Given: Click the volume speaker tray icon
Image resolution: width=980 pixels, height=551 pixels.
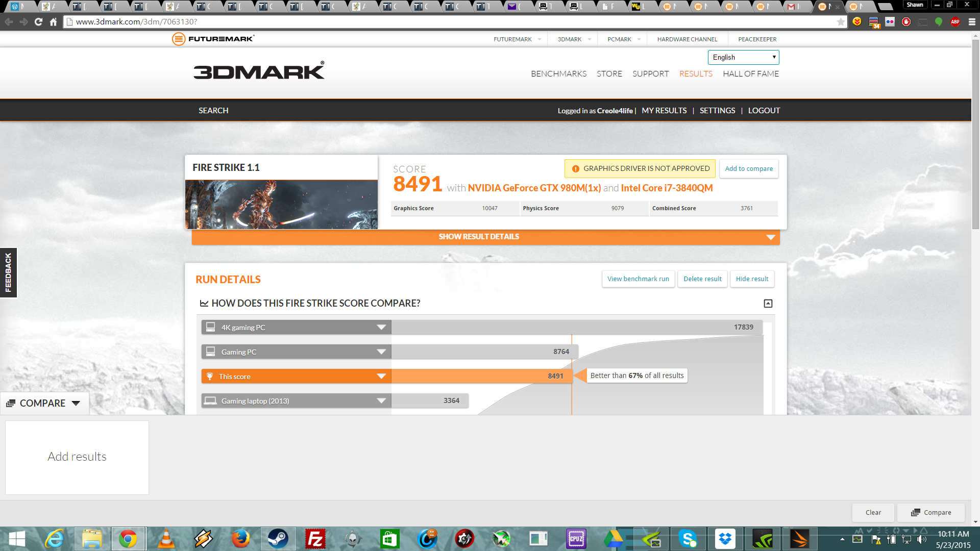Looking at the screenshot, I should [921, 539].
